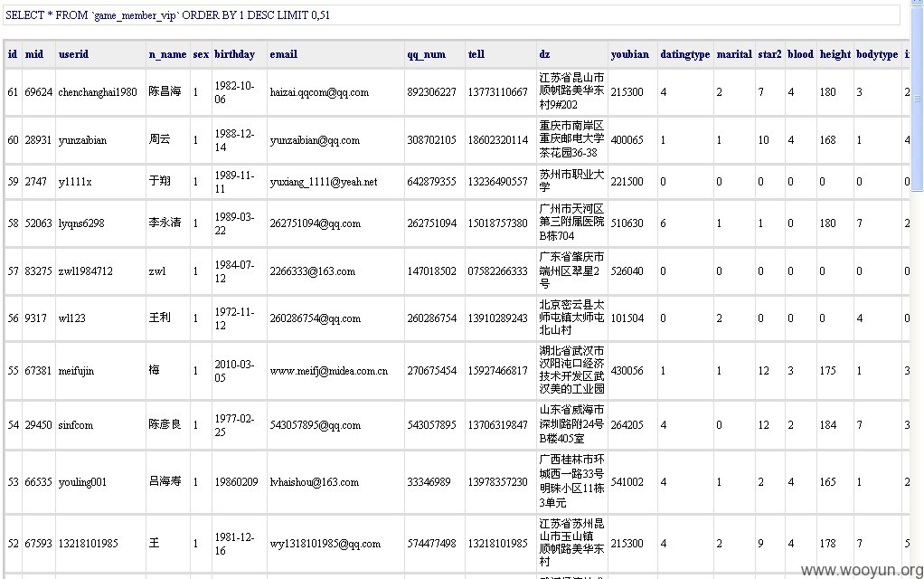924x579 pixels.
Task: Select userid cell youling001
Action: [82, 482]
